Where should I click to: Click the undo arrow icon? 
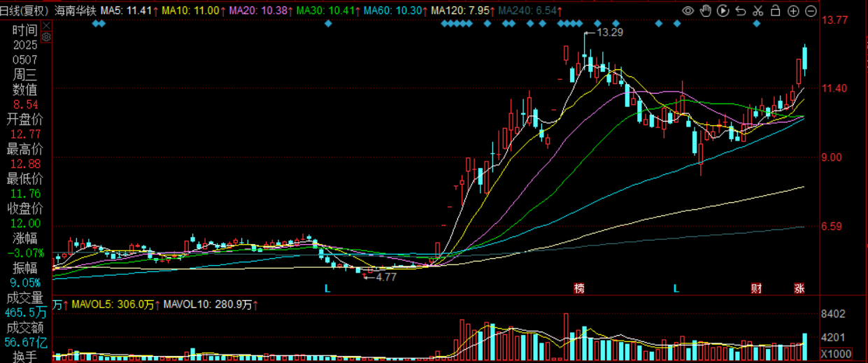[x=741, y=11]
